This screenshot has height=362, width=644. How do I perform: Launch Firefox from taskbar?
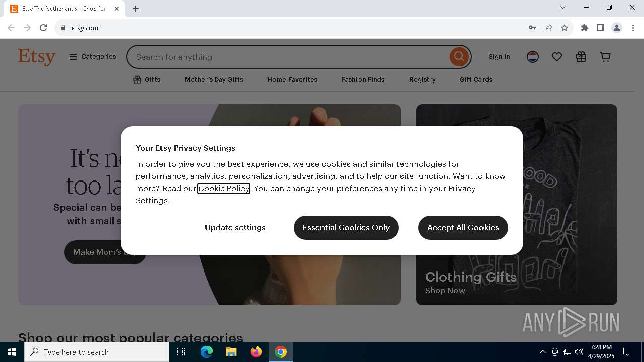(256, 352)
